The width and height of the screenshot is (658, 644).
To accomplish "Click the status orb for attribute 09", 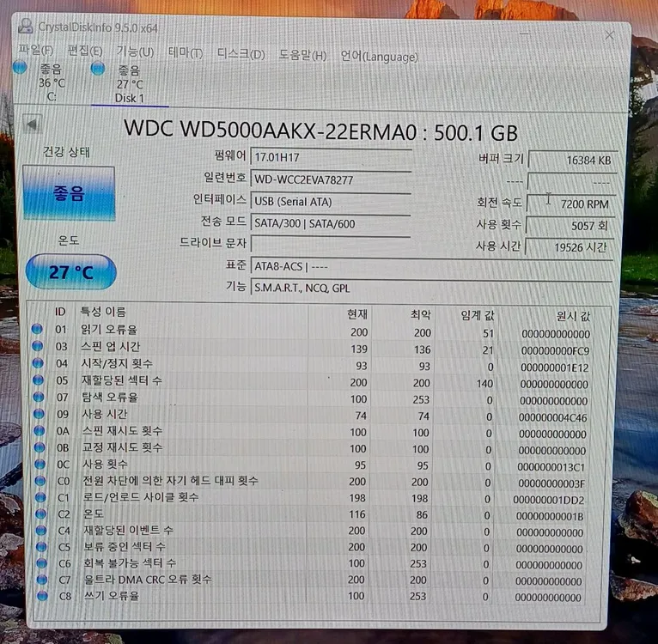I will click(39, 414).
